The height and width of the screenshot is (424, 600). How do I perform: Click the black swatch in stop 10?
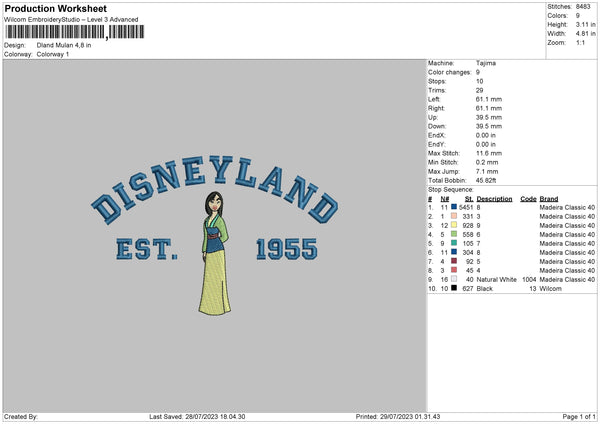click(455, 288)
